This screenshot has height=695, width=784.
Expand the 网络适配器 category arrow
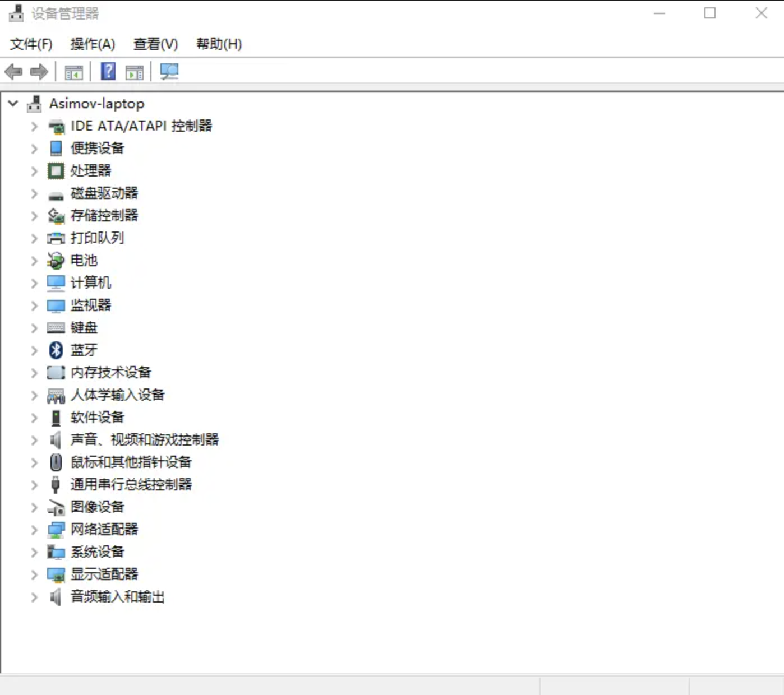pos(34,530)
